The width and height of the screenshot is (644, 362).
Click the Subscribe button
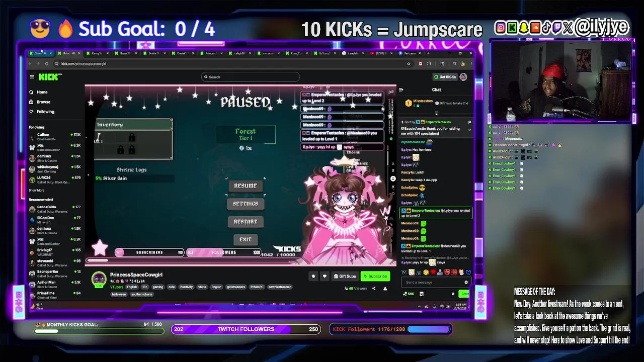(375, 276)
